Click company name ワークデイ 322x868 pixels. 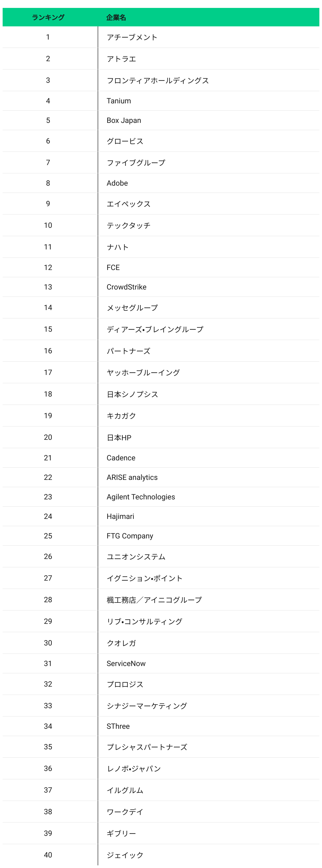(x=125, y=812)
